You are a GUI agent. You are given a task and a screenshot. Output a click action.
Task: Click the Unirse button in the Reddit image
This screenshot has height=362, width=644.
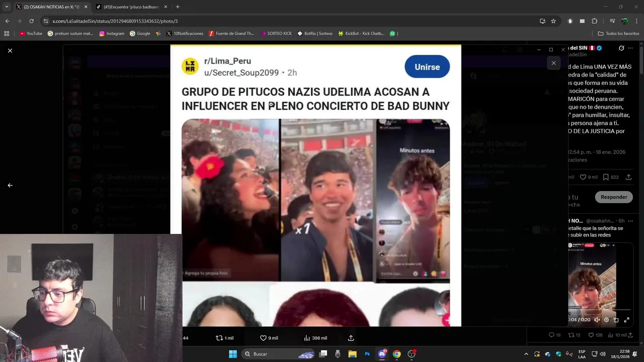(427, 67)
